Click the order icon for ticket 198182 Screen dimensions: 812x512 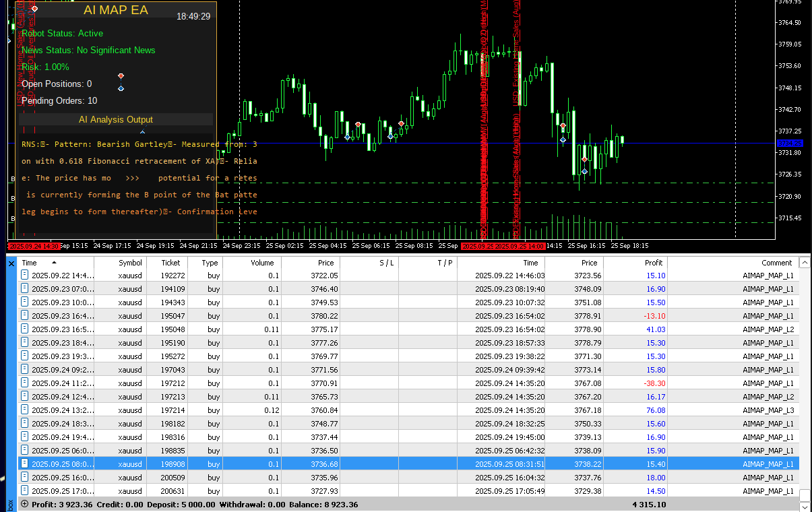[25, 423]
